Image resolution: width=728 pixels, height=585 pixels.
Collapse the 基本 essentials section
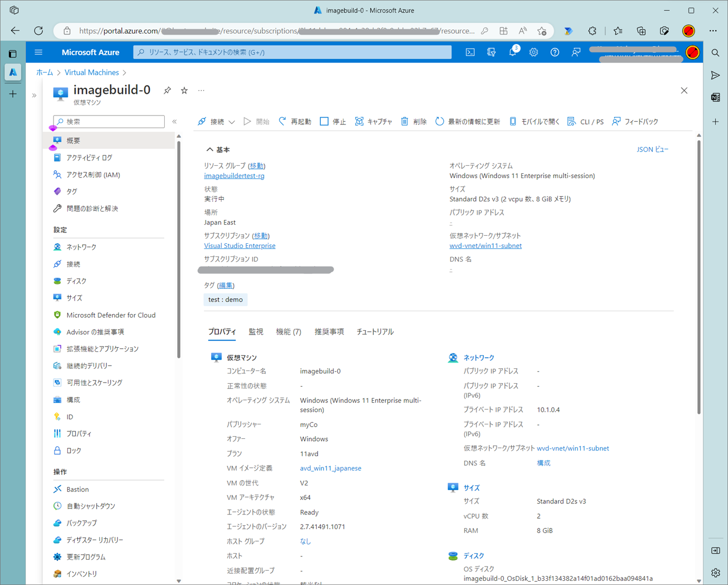click(210, 150)
